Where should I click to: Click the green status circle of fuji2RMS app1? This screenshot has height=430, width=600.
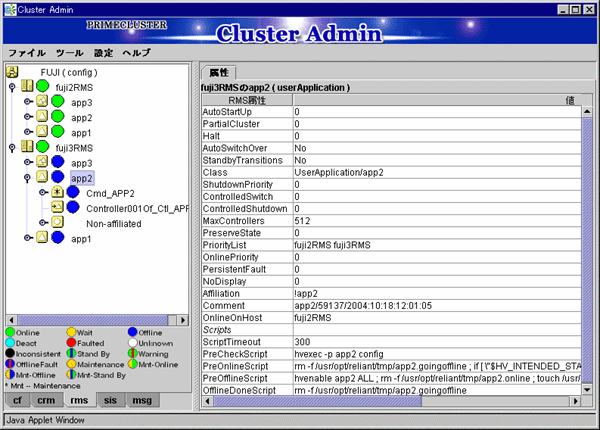(58, 132)
